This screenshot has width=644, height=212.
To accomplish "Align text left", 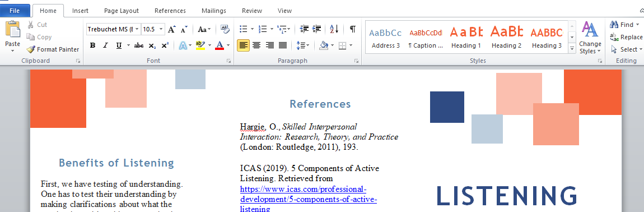I will [x=244, y=45].
